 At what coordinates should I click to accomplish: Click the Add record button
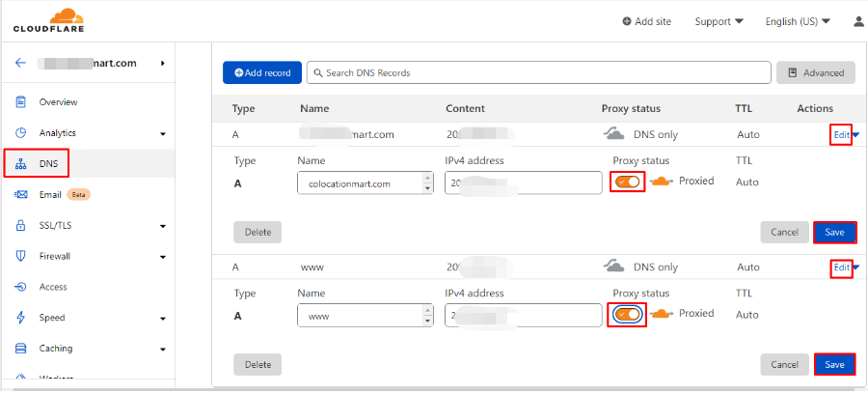tap(262, 72)
